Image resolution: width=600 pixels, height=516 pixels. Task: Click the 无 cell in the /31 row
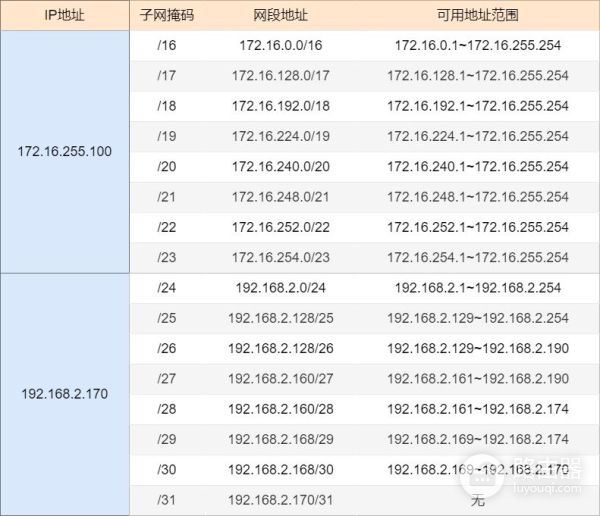point(478,500)
